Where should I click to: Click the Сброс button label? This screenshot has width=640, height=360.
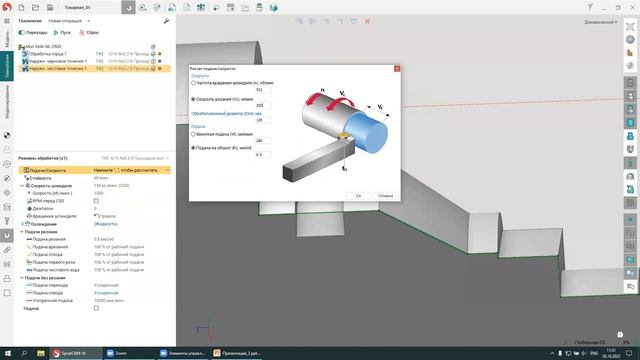(93, 32)
